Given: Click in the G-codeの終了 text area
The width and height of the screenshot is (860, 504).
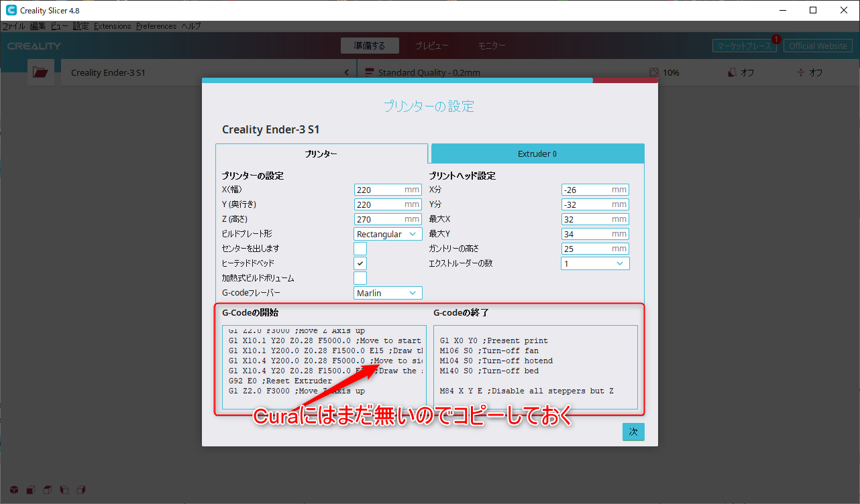Looking at the screenshot, I should pos(535,367).
